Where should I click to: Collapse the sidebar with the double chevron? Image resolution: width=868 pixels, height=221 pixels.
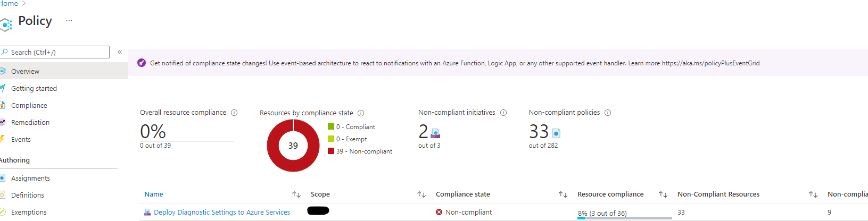point(120,52)
